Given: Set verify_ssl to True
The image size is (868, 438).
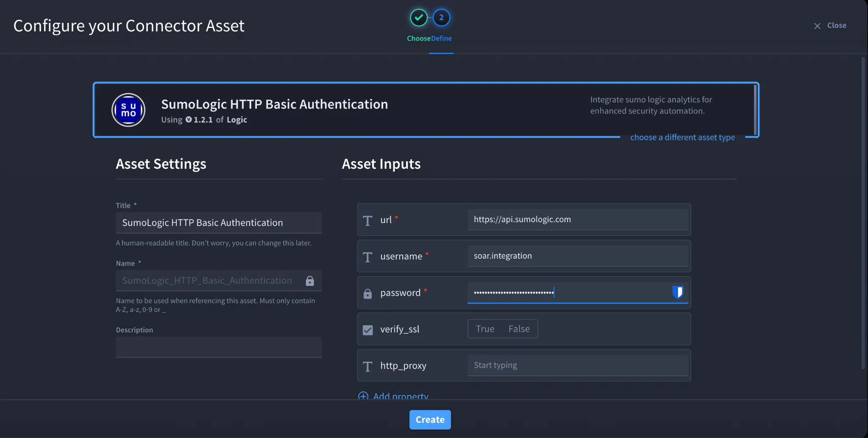Looking at the screenshot, I should (485, 329).
